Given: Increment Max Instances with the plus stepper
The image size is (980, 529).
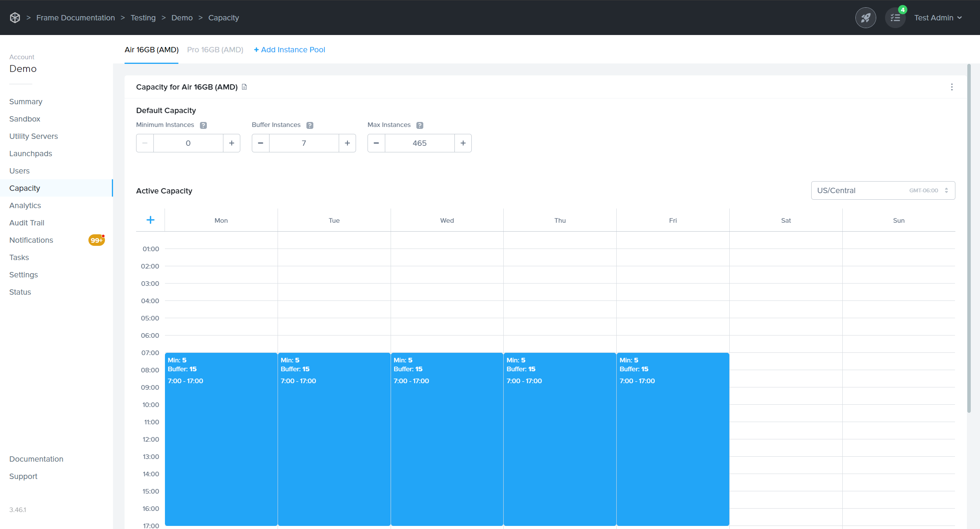Looking at the screenshot, I should (463, 143).
